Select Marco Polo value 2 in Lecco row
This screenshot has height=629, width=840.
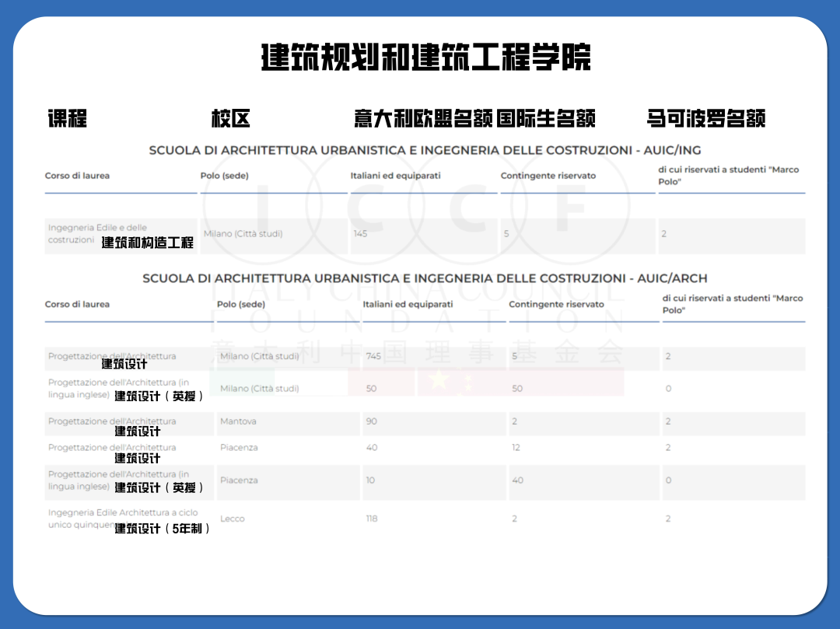tap(668, 519)
